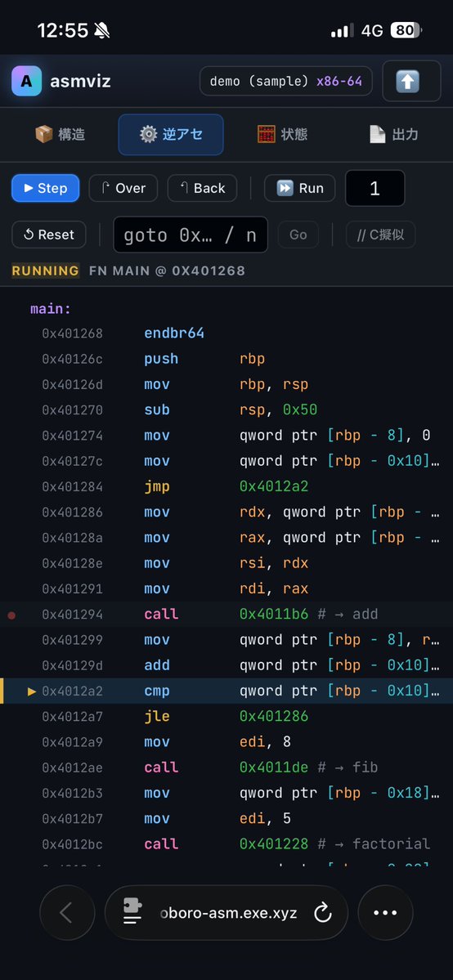
Task: Click the Over button
Action: click(123, 188)
